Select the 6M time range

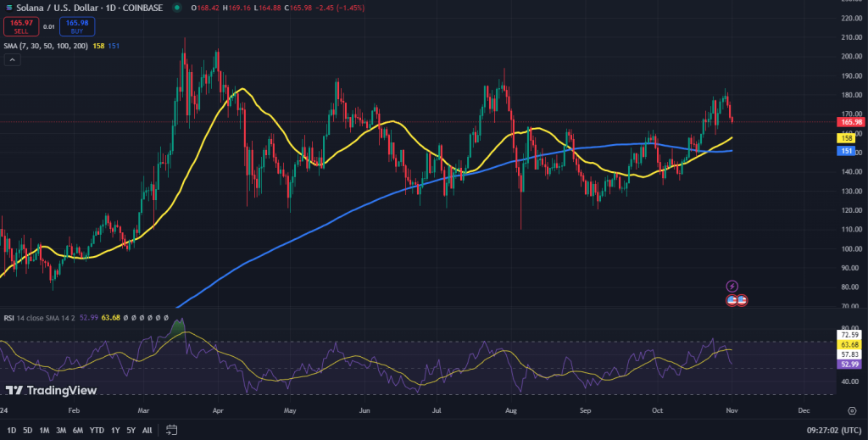pos(78,430)
